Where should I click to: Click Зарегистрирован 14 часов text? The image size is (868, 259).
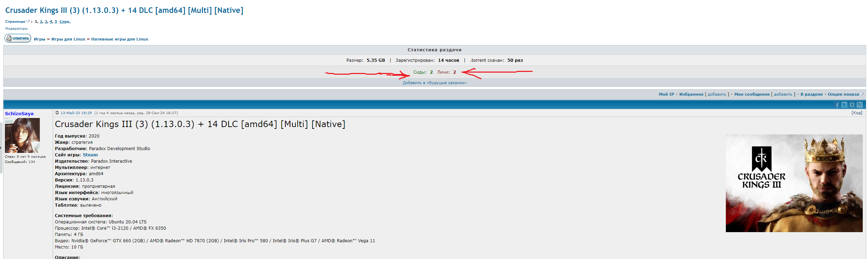427,60
